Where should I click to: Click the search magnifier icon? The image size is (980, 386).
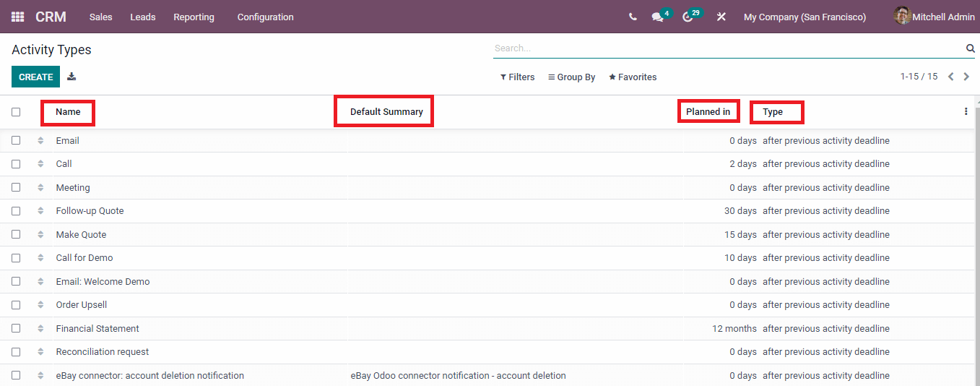tap(970, 48)
